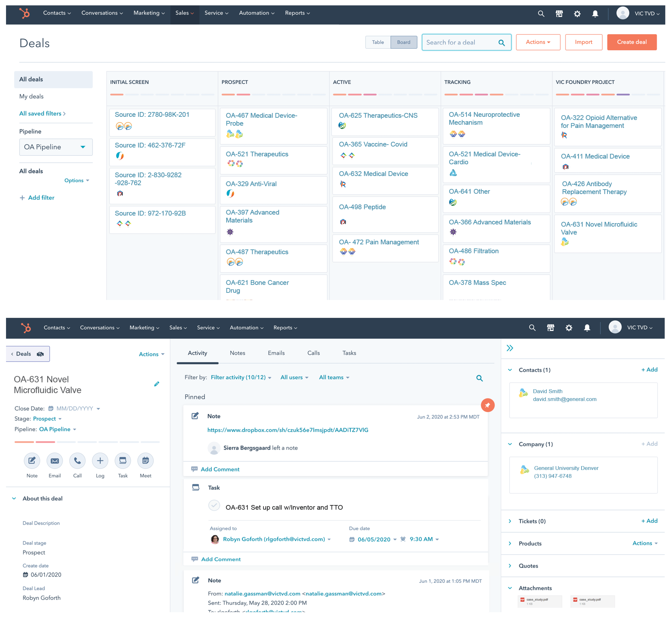
Task: Switch to Board view
Action: point(403,42)
